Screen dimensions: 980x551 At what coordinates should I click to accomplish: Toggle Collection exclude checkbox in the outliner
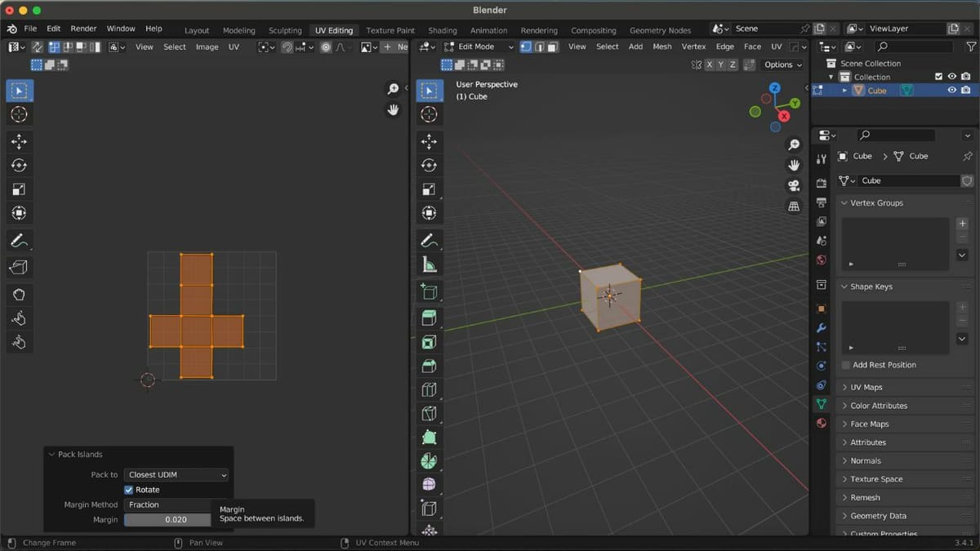(x=938, y=77)
